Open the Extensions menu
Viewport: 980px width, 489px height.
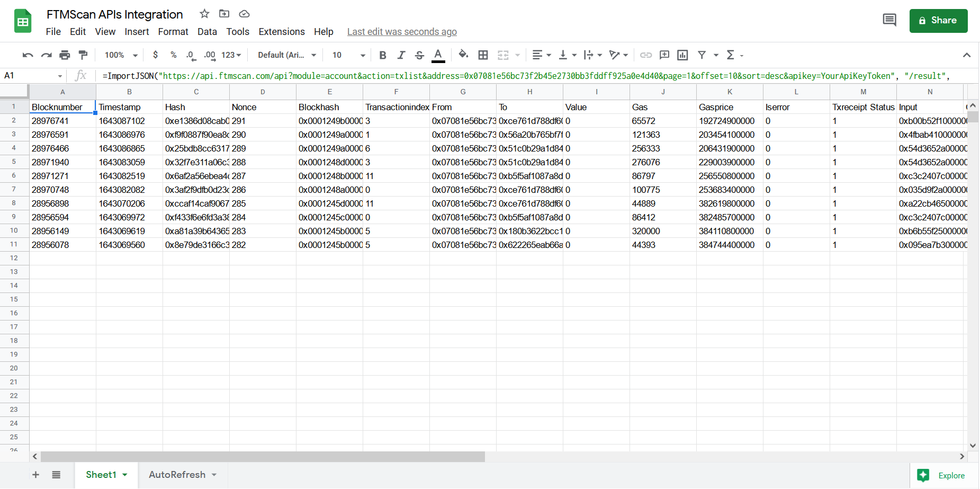click(x=282, y=32)
